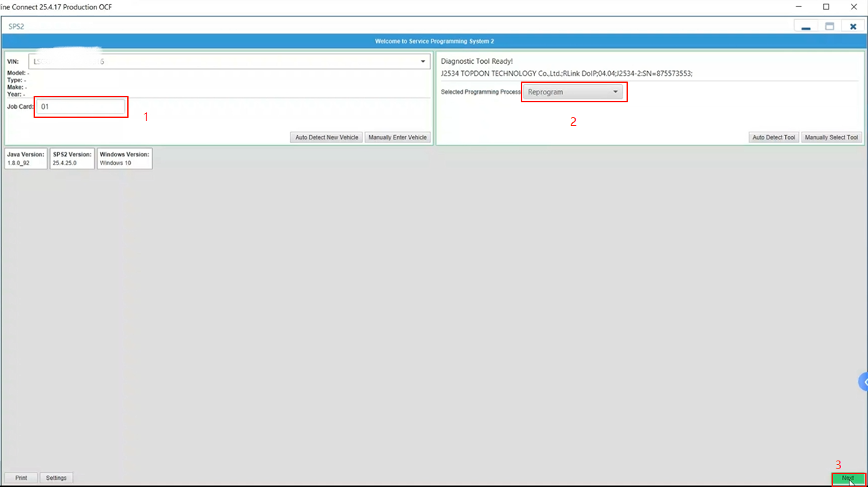This screenshot has height=487, width=868.
Task: Select the Manually Select Tool button
Action: [x=831, y=137]
